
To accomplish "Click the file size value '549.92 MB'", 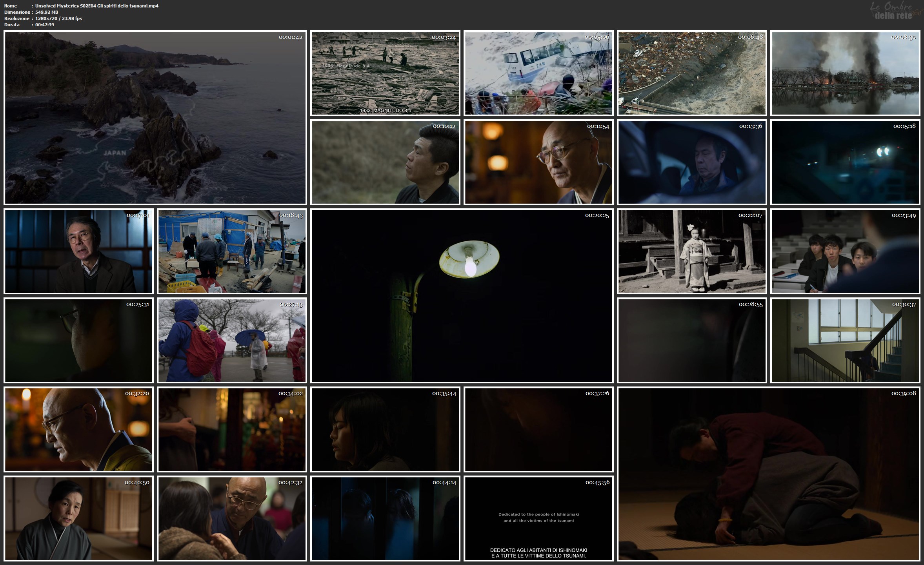I will coord(47,12).
